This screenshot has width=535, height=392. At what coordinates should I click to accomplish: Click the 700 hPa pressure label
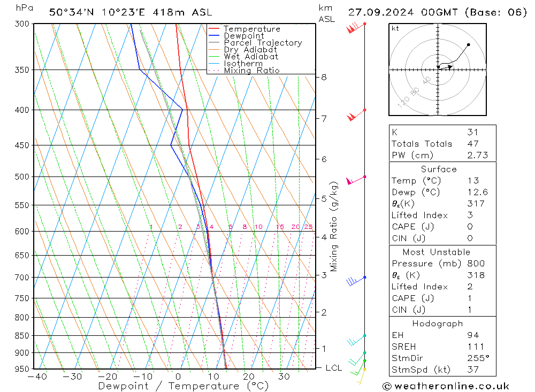click(x=22, y=278)
